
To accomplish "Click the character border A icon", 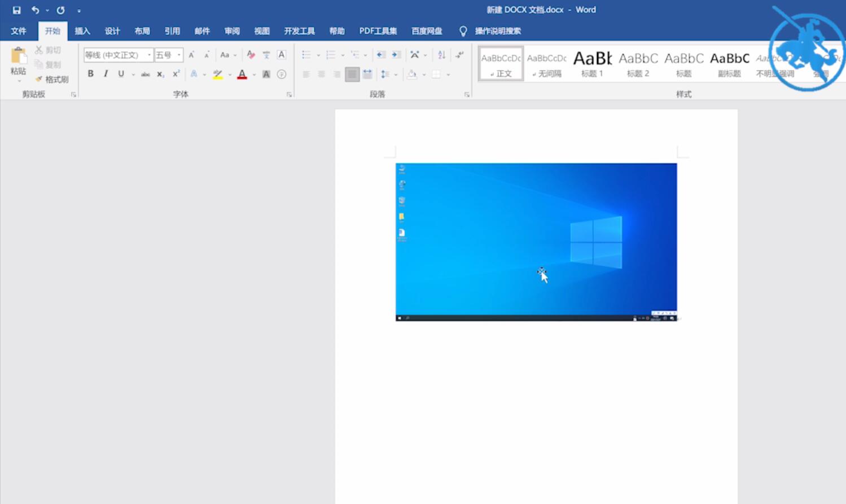I will click(x=282, y=55).
